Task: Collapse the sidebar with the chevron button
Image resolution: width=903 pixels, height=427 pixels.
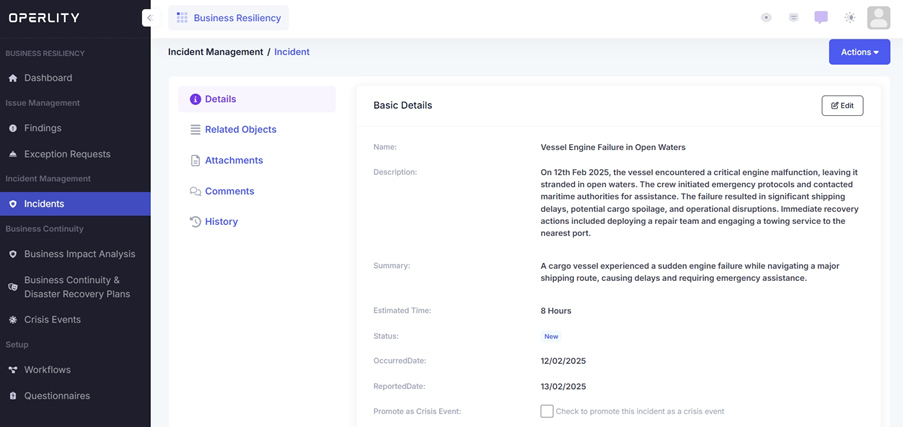Action: click(149, 18)
